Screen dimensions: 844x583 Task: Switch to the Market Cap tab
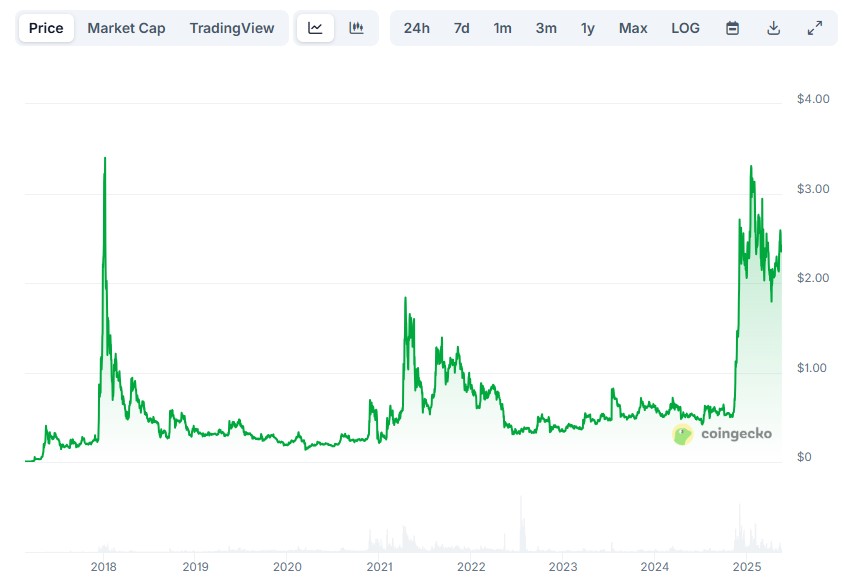coord(126,28)
